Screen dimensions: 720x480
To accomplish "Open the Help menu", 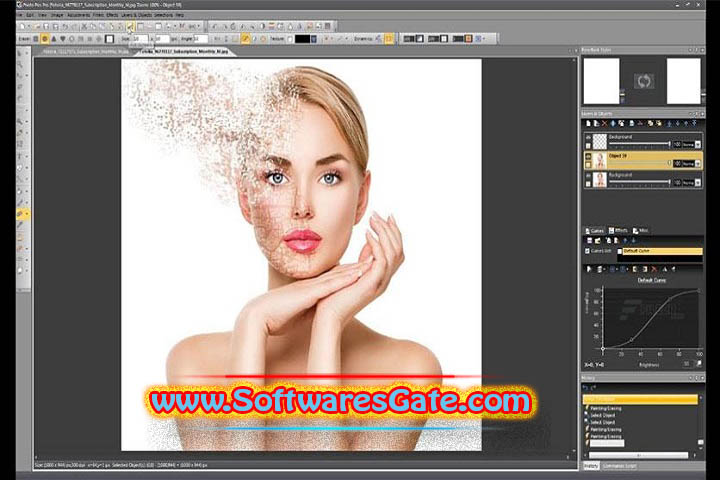I will tap(180, 15).
